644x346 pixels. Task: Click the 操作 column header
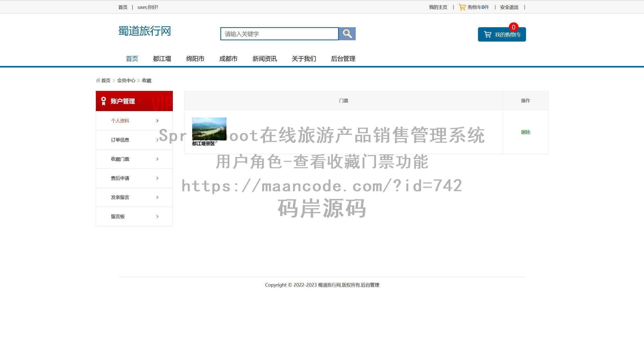[x=526, y=101]
